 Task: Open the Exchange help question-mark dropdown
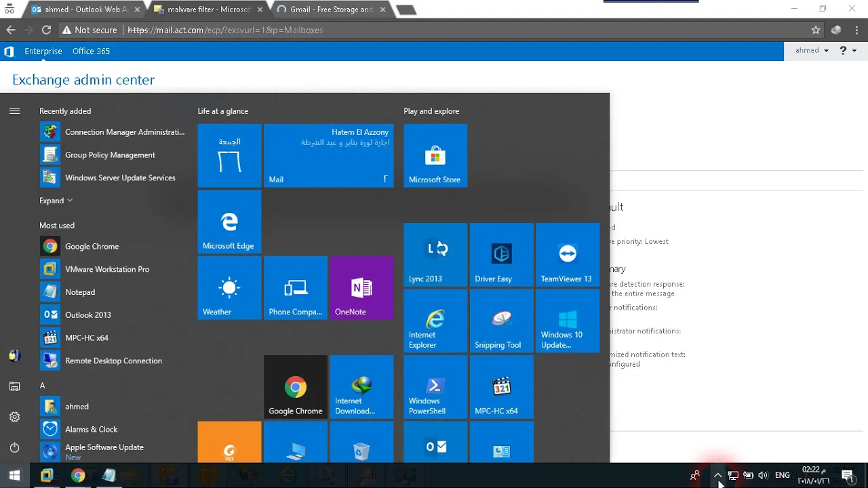(848, 51)
